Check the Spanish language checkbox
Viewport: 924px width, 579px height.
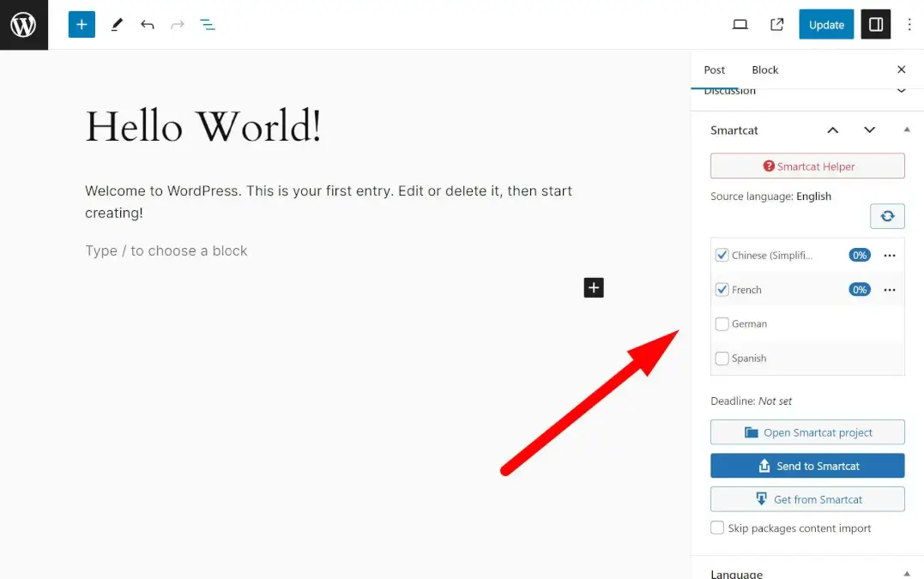722,358
